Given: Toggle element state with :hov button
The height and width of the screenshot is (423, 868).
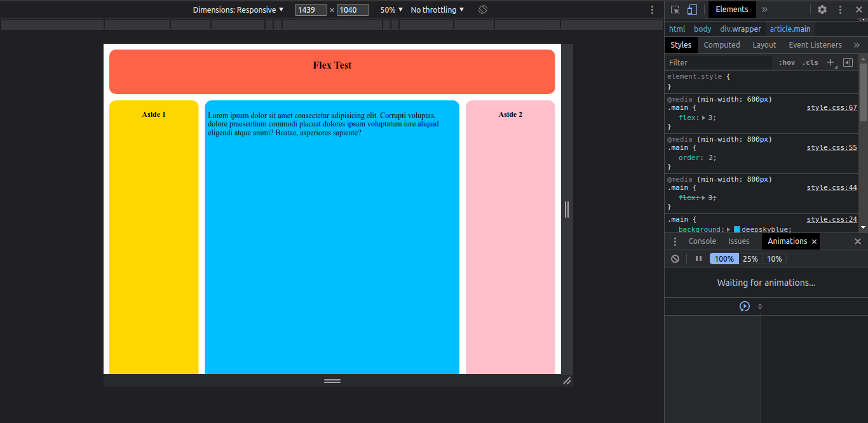Looking at the screenshot, I should 787,62.
